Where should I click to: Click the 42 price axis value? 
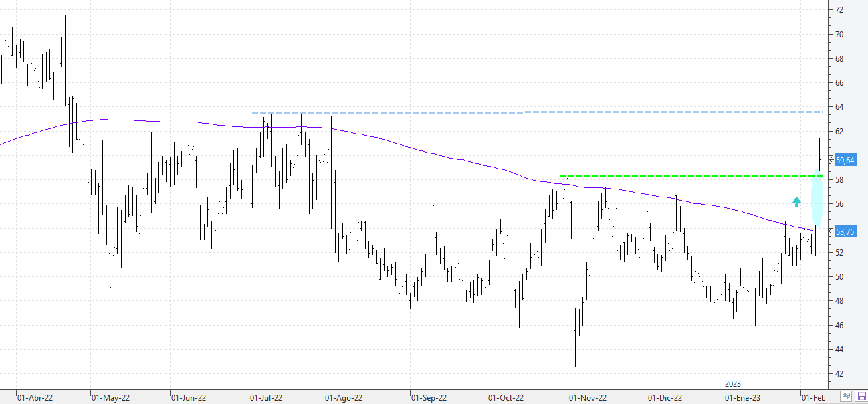point(839,374)
